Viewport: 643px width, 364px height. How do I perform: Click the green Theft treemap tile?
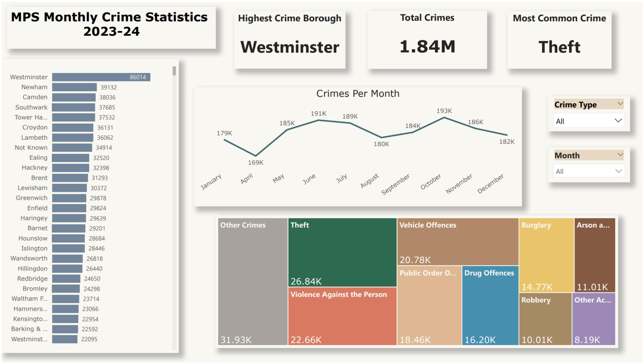point(342,252)
